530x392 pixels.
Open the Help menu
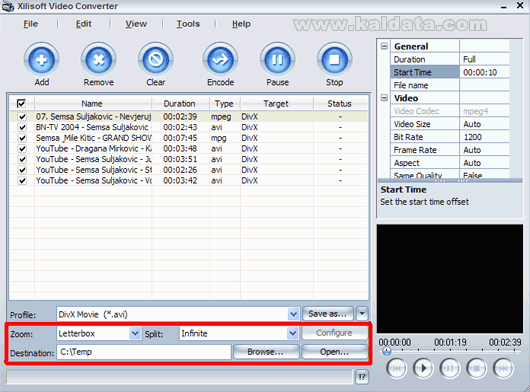point(241,24)
